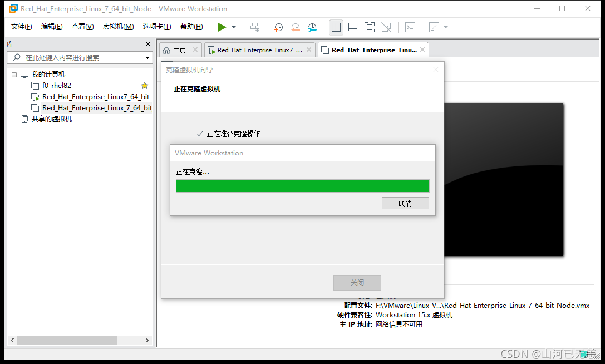This screenshot has height=364, width=605.
Task: Close the 克隆虚拟机向导 dialog with X
Action: pyautogui.click(x=436, y=70)
